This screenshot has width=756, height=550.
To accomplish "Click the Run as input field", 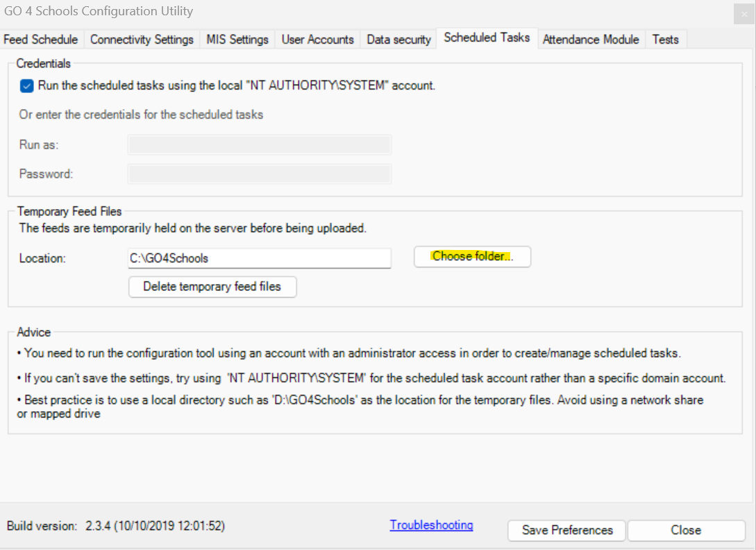I will [x=260, y=144].
